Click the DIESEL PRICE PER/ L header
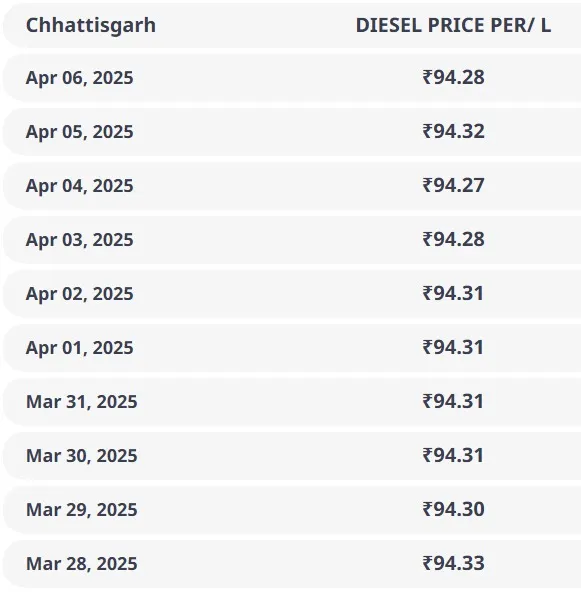Image resolution: width=581 pixels, height=599 pixels. click(x=453, y=26)
